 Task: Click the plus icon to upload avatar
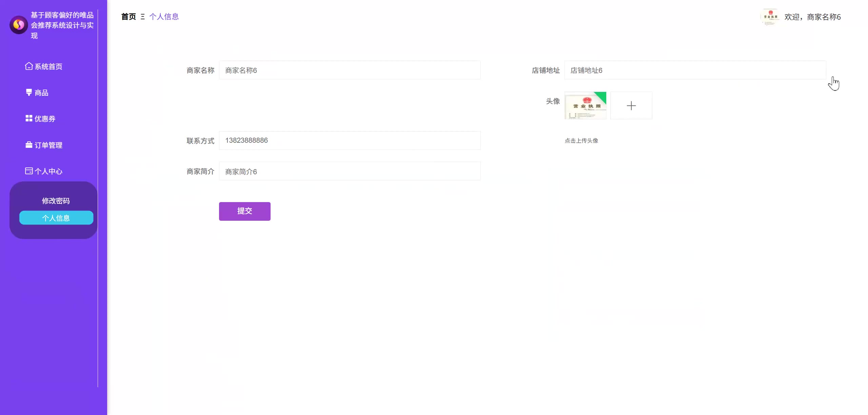[631, 105]
